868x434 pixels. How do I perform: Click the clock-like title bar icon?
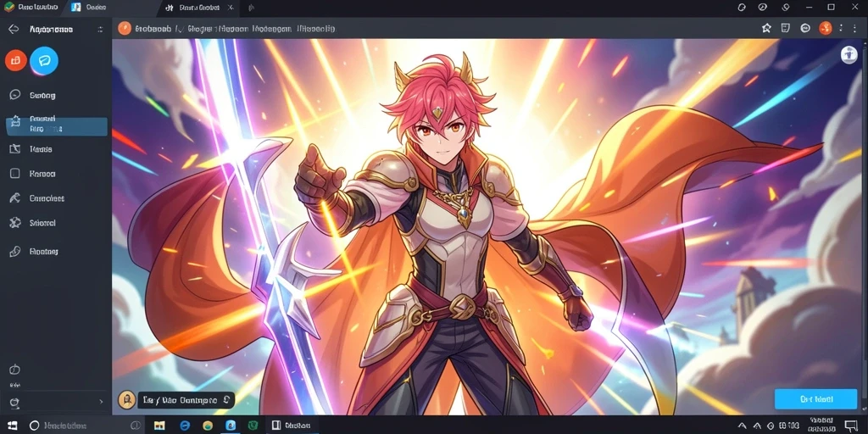(x=763, y=7)
